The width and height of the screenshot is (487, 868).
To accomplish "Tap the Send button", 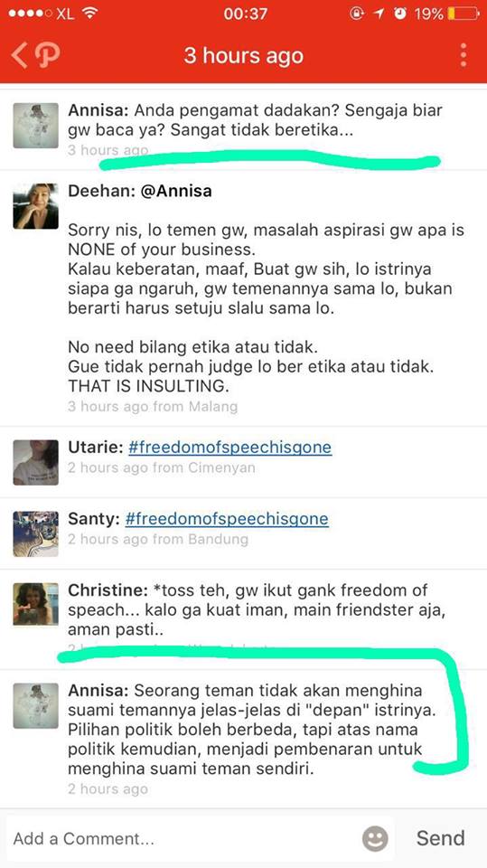I will [x=441, y=838].
